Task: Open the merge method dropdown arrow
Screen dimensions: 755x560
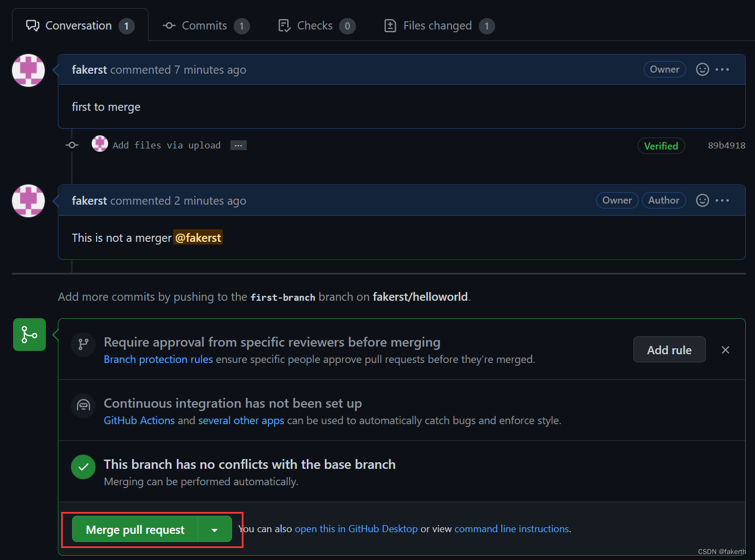Action: click(x=215, y=529)
